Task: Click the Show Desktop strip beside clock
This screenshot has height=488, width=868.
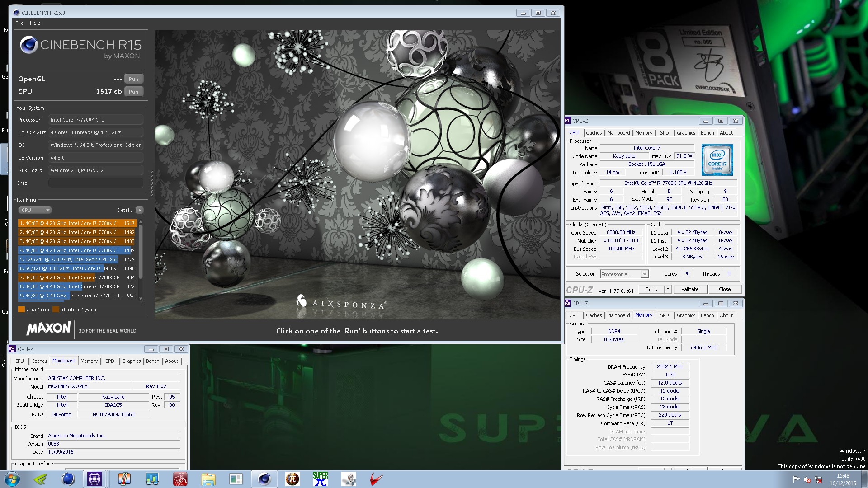Action: point(864,479)
